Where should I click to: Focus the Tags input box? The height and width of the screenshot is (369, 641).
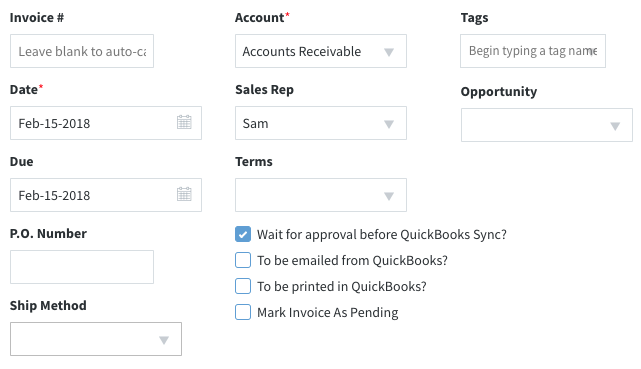tap(533, 51)
